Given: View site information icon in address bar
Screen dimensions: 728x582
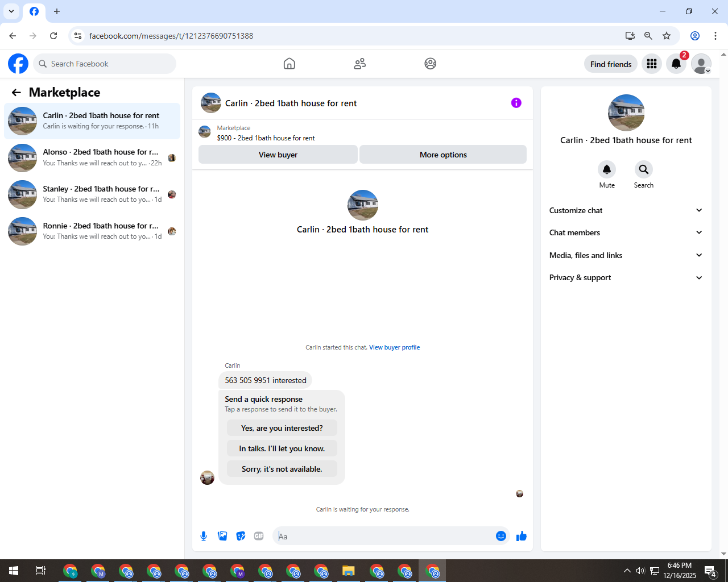Looking at the screenshot, I should (x=78, y=36).
